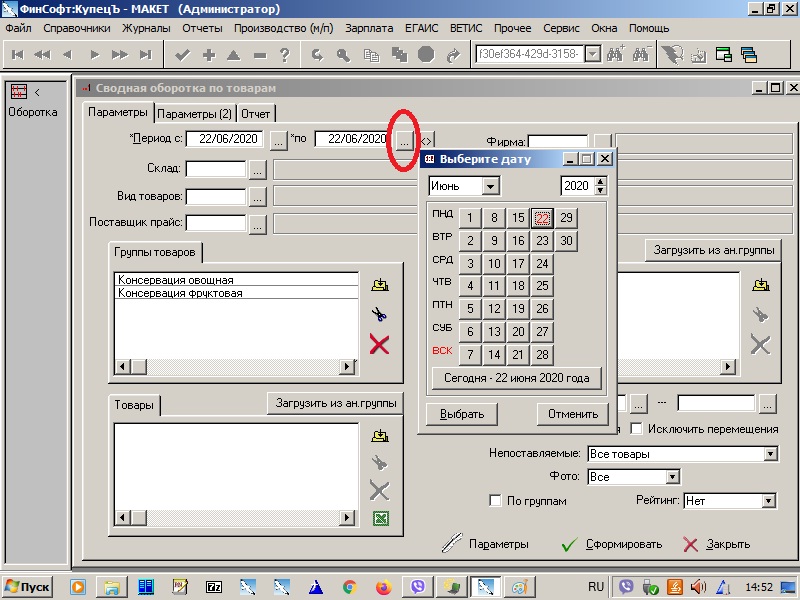
Task: Open Google Chrome from the taskbar
Action: [x=349, y=587]
